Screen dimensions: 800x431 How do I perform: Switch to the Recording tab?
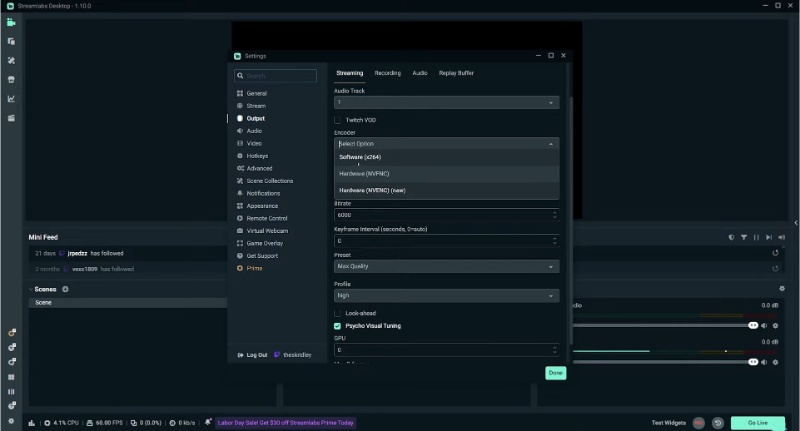tap(388, 73)
